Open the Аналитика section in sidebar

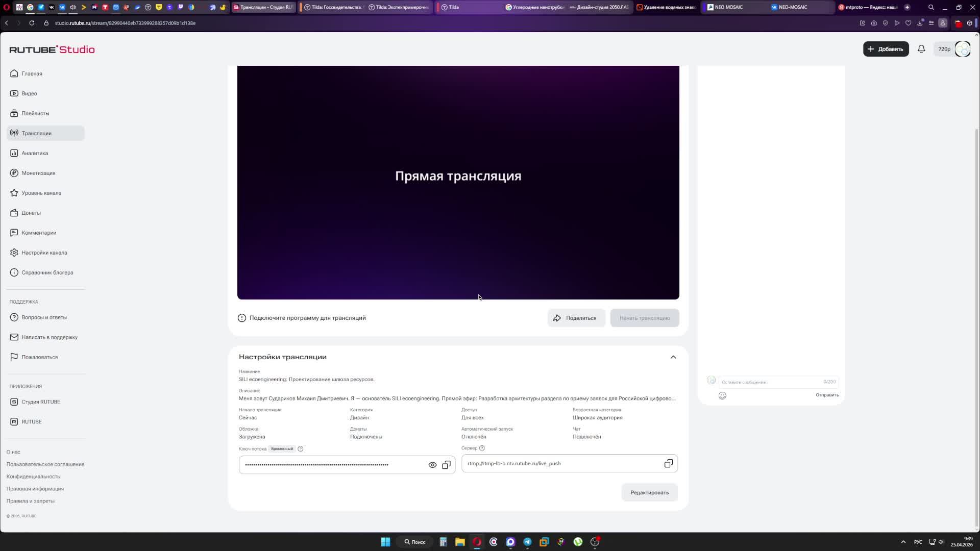pyautogui.click(x=34, y=153)
